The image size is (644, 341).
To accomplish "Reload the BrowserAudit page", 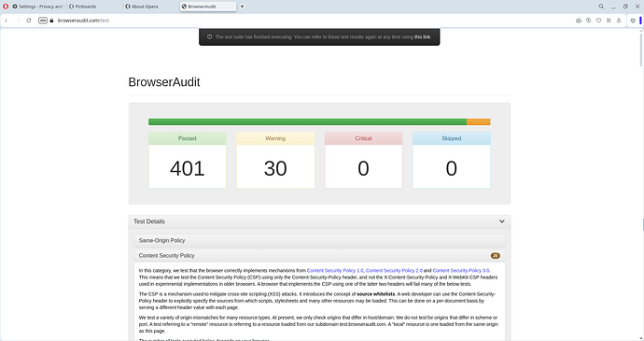I will click(x=29, y=21).
